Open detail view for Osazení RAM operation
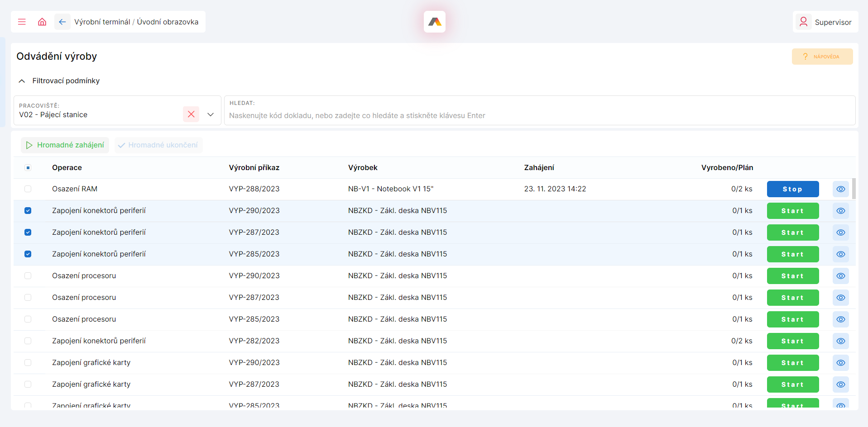Viewport: 868px width, 427px height. point(840,189)
